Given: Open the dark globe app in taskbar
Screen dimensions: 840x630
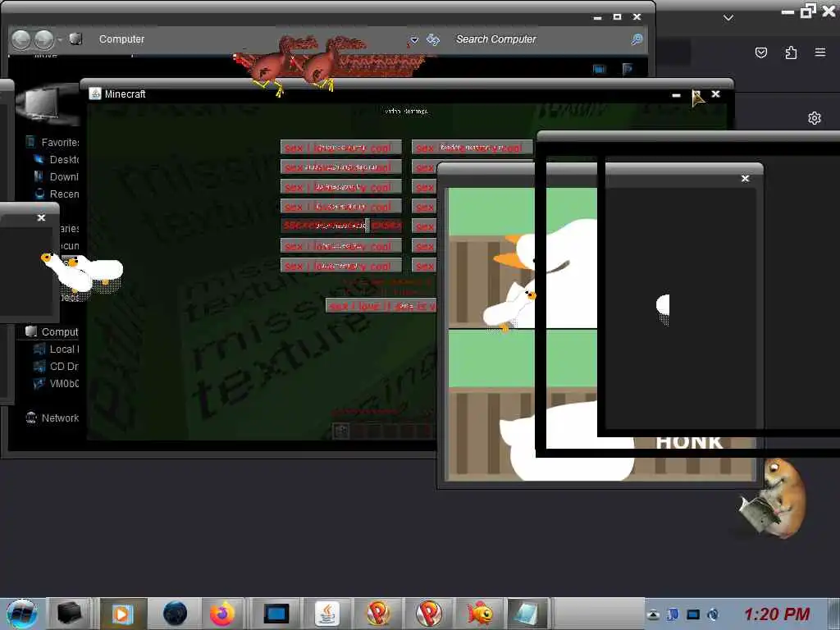Looking at the screenshot, I should pyautogui.click(x=175, y=614).
